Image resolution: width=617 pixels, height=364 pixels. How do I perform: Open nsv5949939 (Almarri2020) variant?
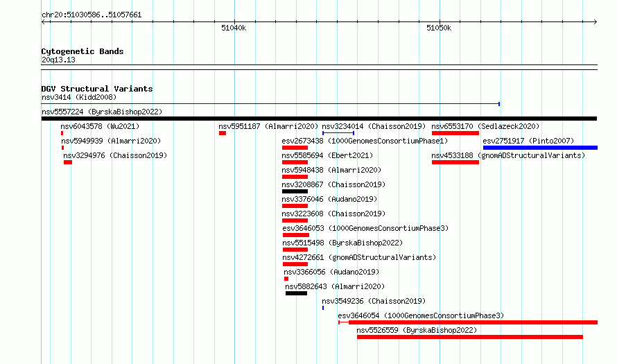(x=111, y=141)
